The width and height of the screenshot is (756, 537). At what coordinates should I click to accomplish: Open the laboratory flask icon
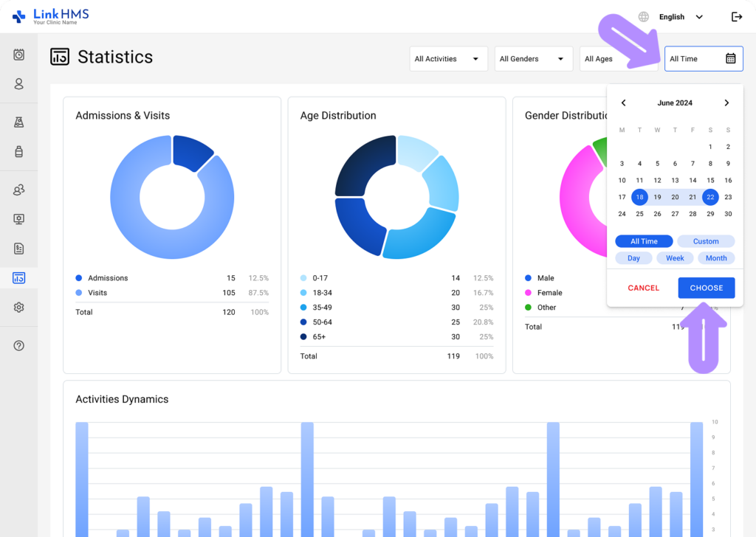coord(18,122)
